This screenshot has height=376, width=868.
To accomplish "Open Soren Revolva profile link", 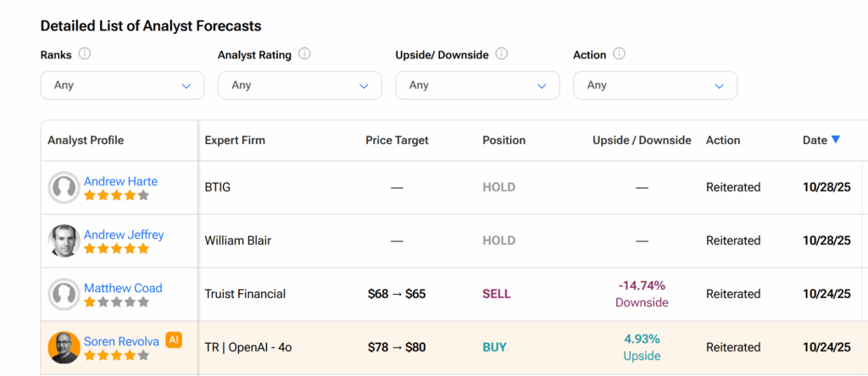I will coord(121,341).
